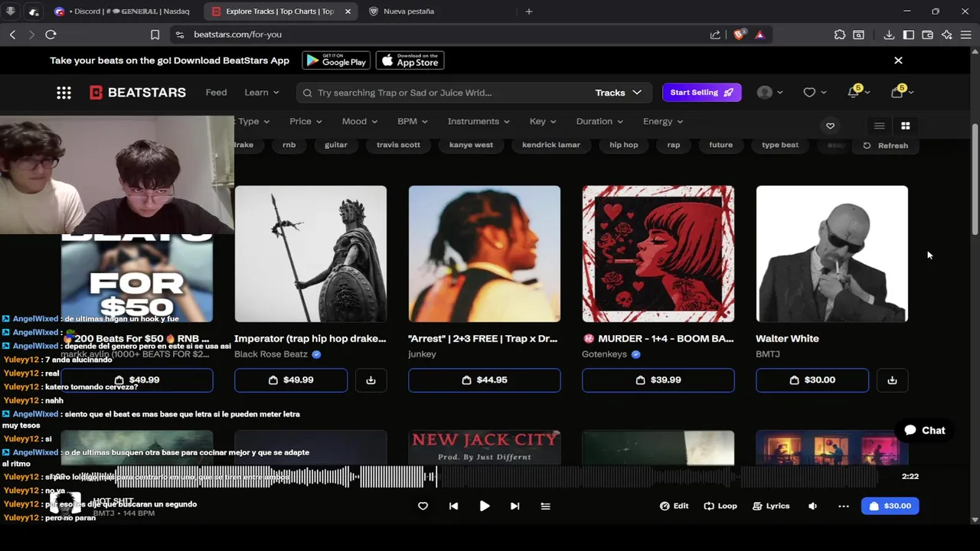Download the Imperator track for free

[x=371, y=380]
